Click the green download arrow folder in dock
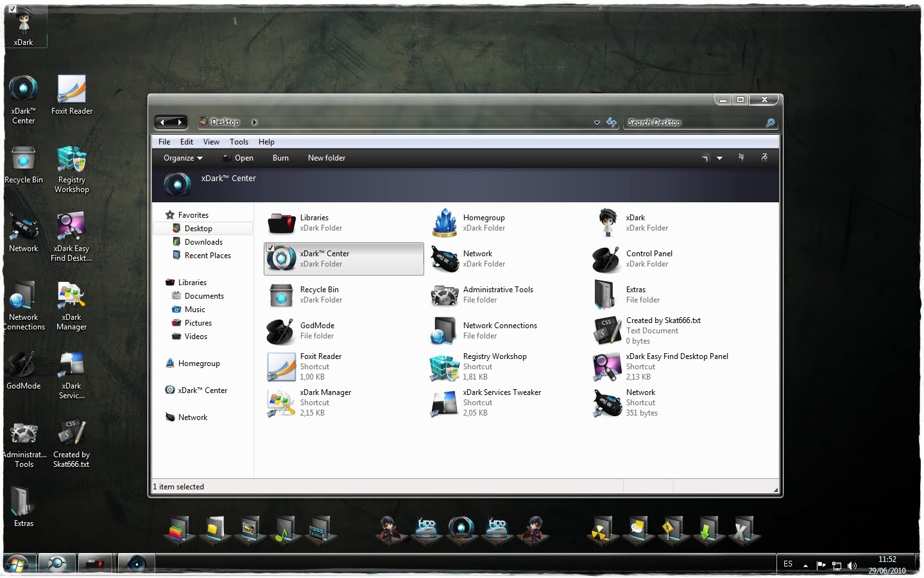Image resolution: width=924 pixels, height=578 pixels. pos(708,530)
